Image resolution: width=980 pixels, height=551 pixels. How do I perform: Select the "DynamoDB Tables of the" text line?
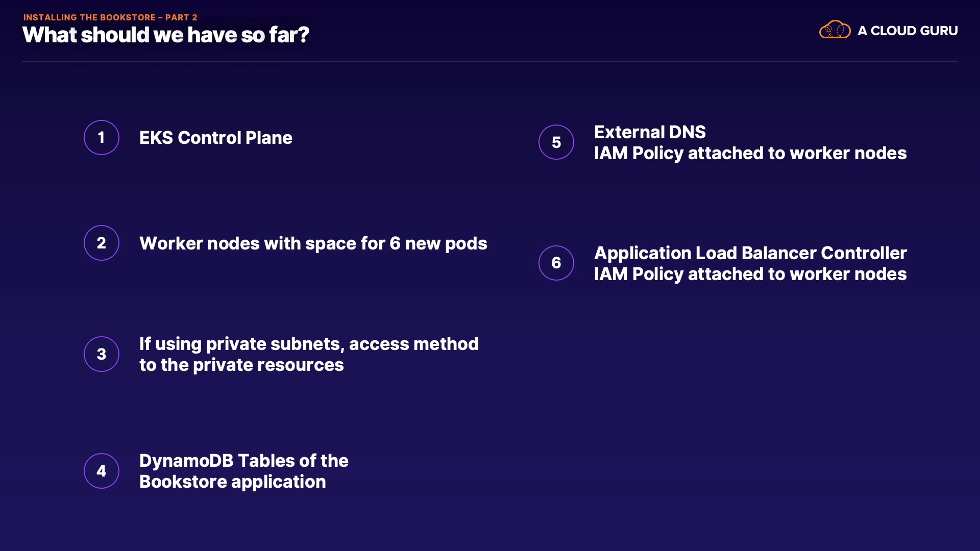243,461
